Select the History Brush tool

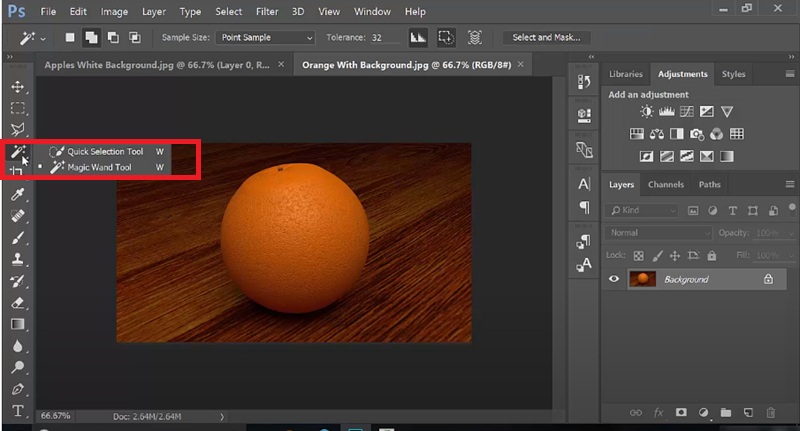coord(17,281)
